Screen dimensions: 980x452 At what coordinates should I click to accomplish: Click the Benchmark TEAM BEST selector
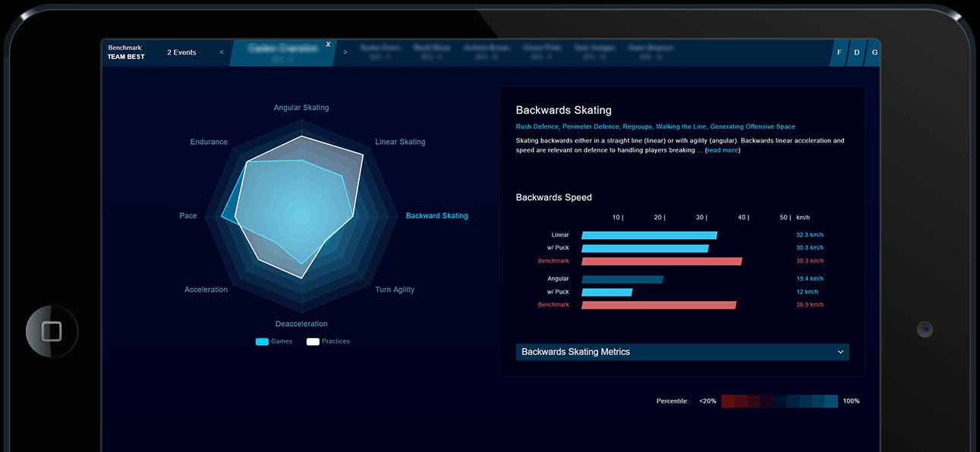(126, 52)
